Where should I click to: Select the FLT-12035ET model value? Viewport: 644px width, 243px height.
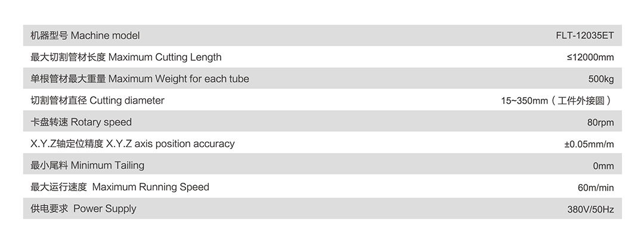pos(584,36)
